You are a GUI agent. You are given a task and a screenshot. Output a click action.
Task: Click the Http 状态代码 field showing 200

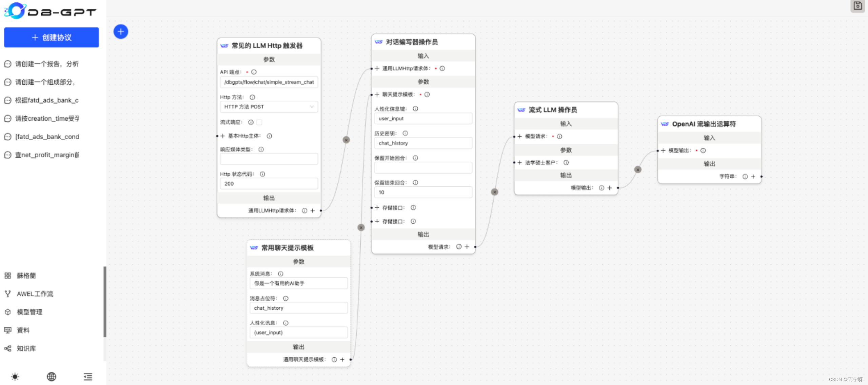pyautogui.click(x=269, y=184)
